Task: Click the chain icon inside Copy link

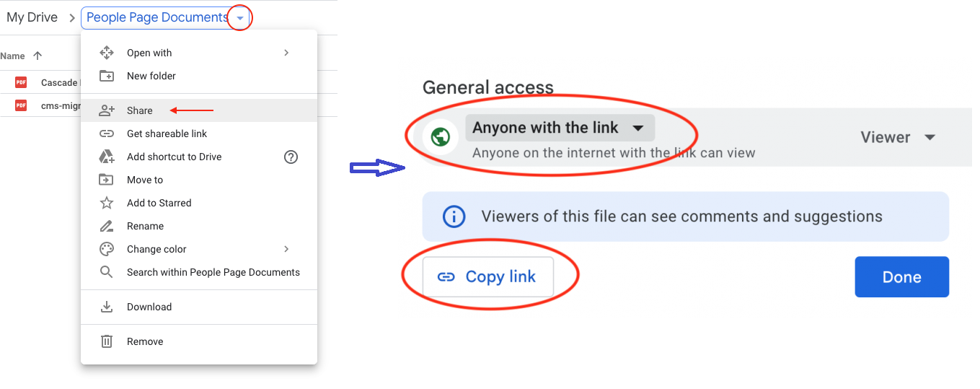Action: click(x=446, y=277)
